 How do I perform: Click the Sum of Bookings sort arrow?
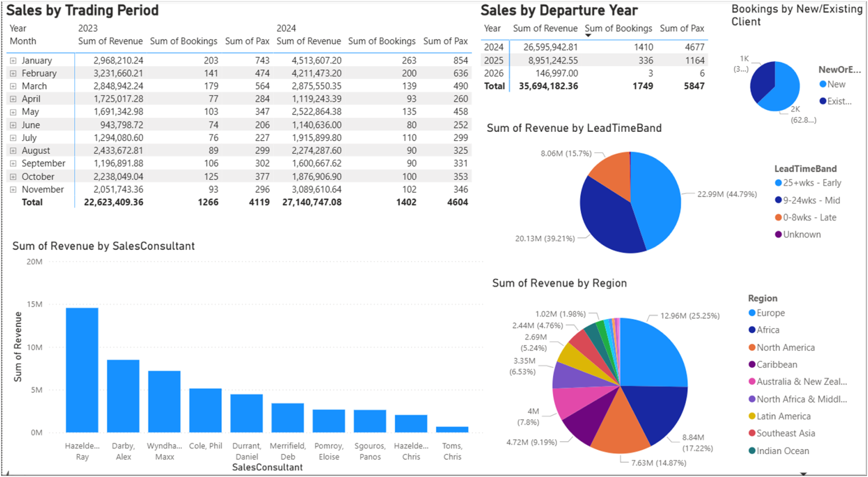pos(588,35)
